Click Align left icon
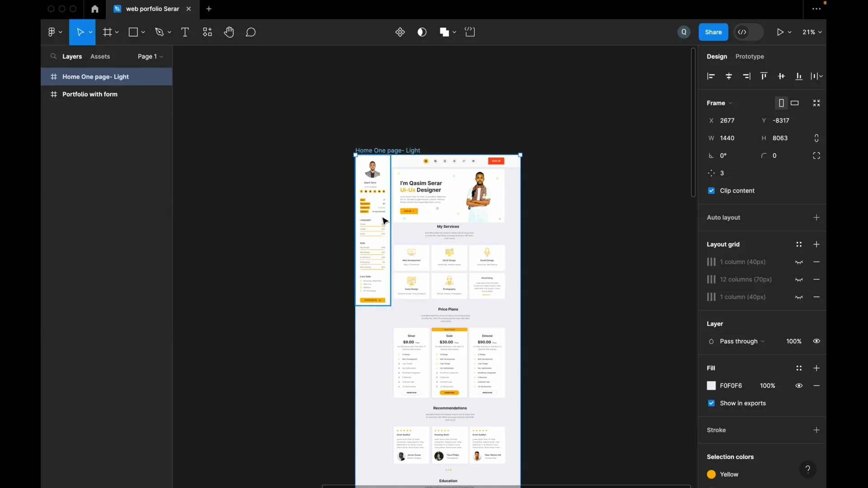This screenshot has width=868, height=488. click(x=711, y=76)
